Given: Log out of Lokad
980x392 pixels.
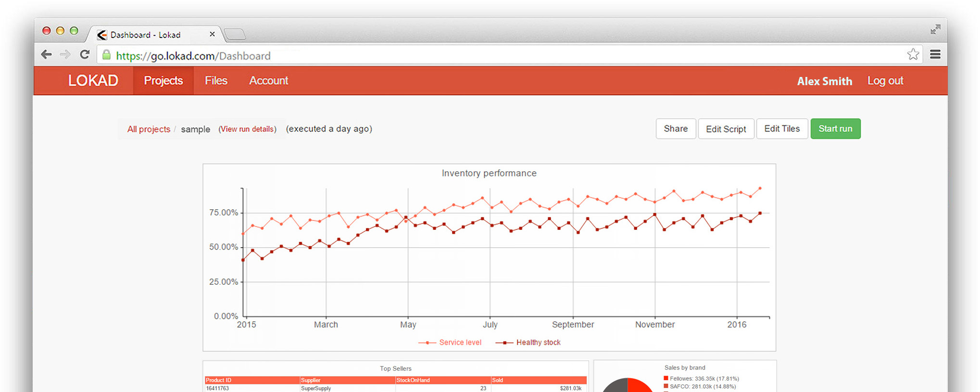Looking at the screenshot, I should pyautogui.click(x=885, y=81).
